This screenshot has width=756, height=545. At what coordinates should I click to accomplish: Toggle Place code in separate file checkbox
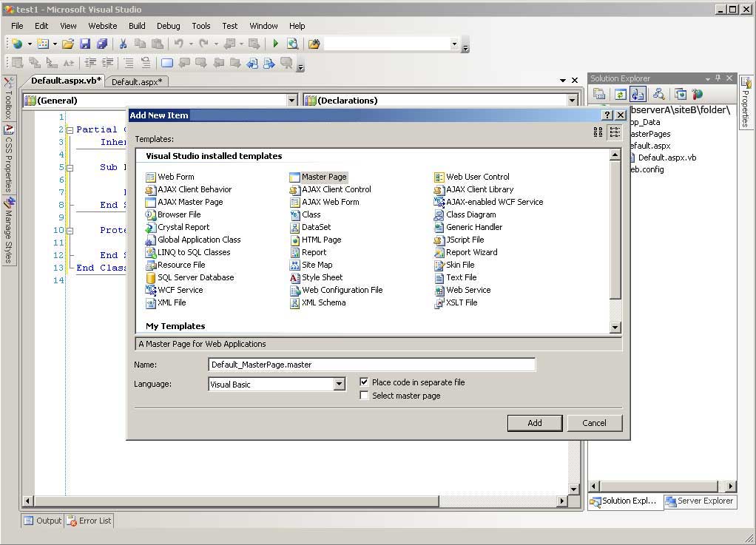point(364,382)
